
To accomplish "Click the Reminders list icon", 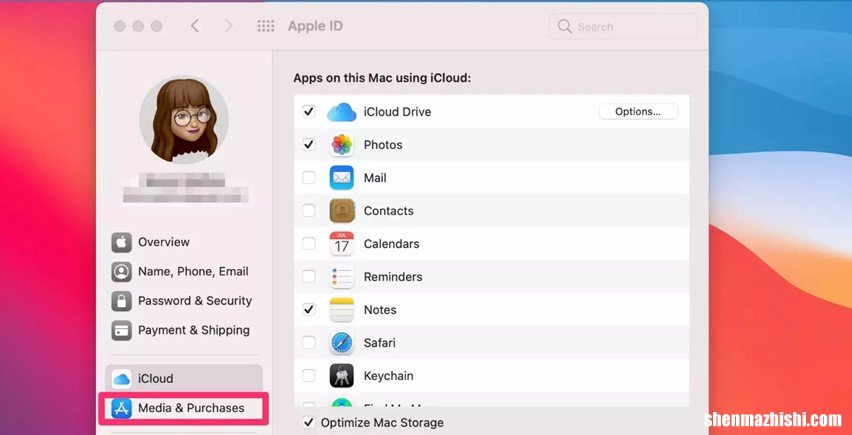I will [x=342, y=277].
